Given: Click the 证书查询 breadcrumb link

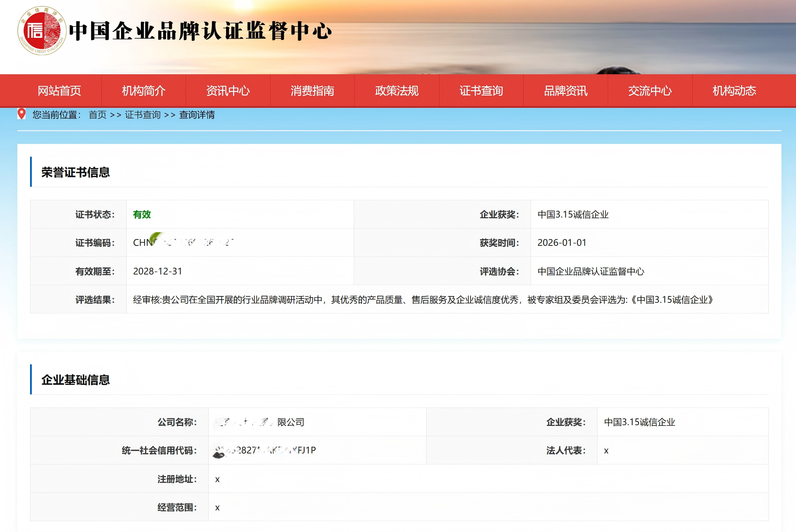Looking at the screenshot, I should (x=143, y=115).
